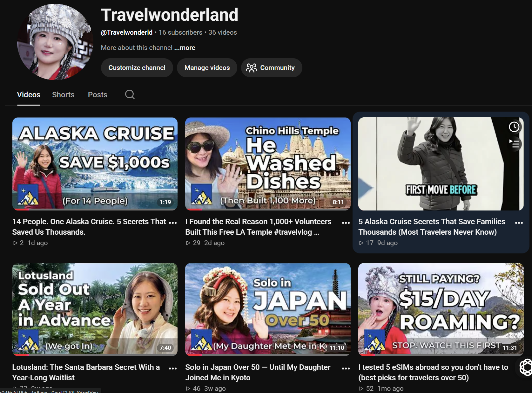
Task: Switch to the Shorts tab
Action: 63,95
